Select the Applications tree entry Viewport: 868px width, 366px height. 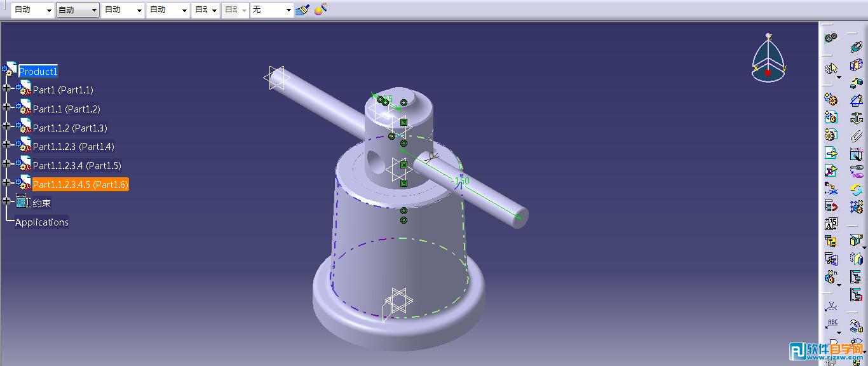[x=42, y=222]
